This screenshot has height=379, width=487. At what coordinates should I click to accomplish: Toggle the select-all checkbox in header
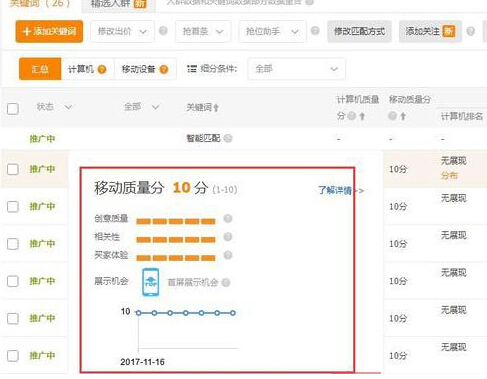coord(13,109)
